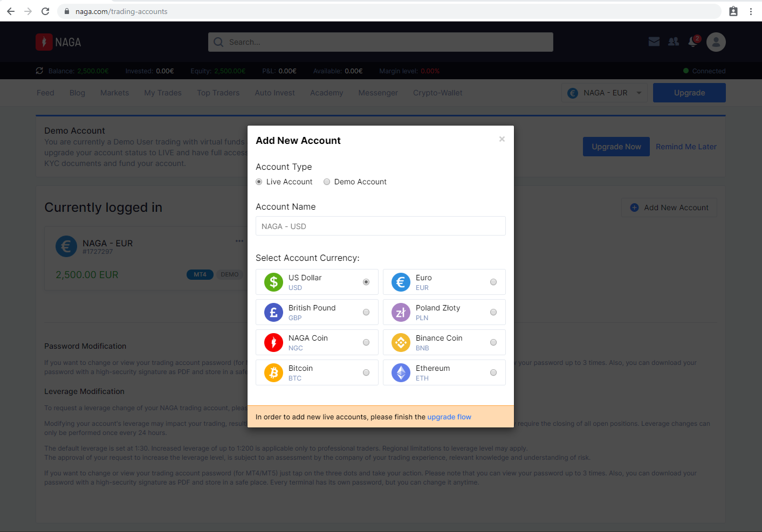Click the Euro icon on the NAGA - EUR card
Screen dimensions: 762x532
pos(66,247)
